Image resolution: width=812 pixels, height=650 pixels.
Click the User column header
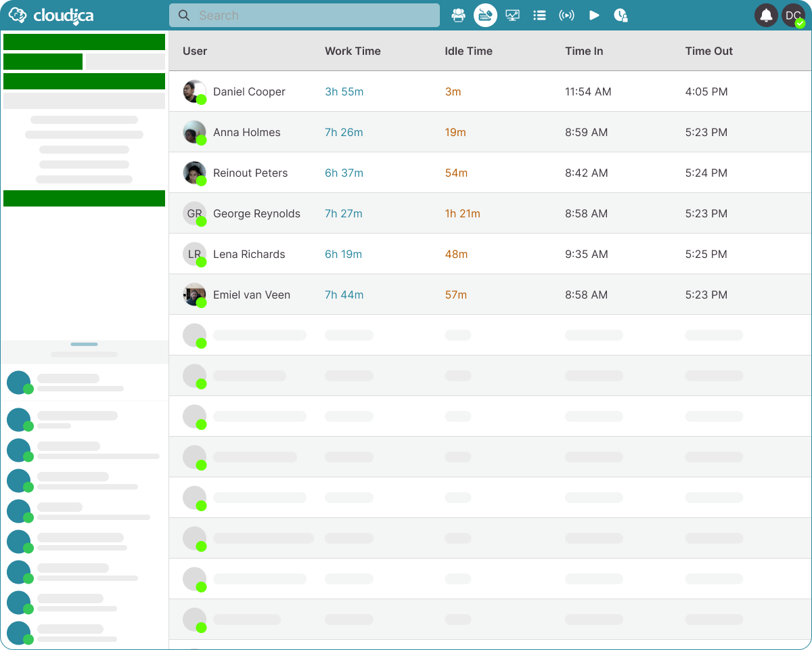195,51
